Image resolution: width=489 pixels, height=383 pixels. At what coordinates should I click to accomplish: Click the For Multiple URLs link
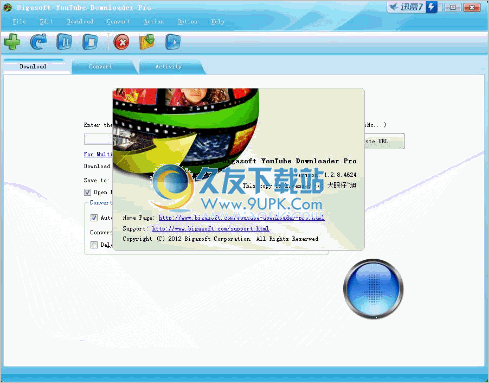point(98,154)
